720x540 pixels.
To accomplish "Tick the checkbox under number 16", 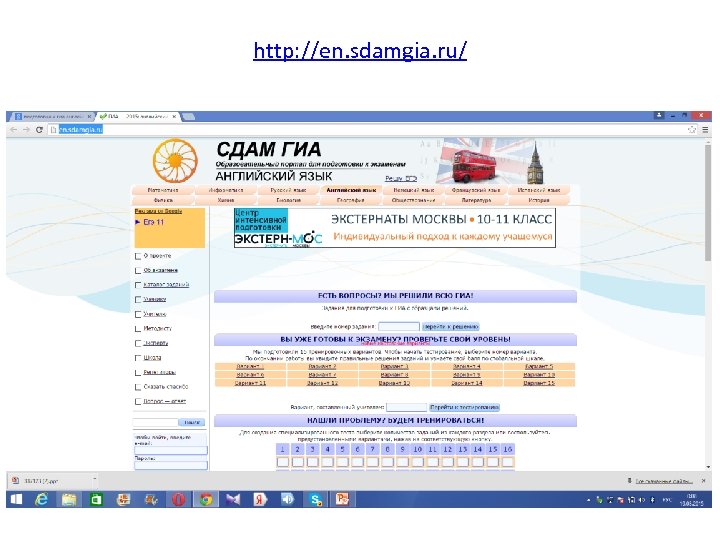I will coord(508,461).
